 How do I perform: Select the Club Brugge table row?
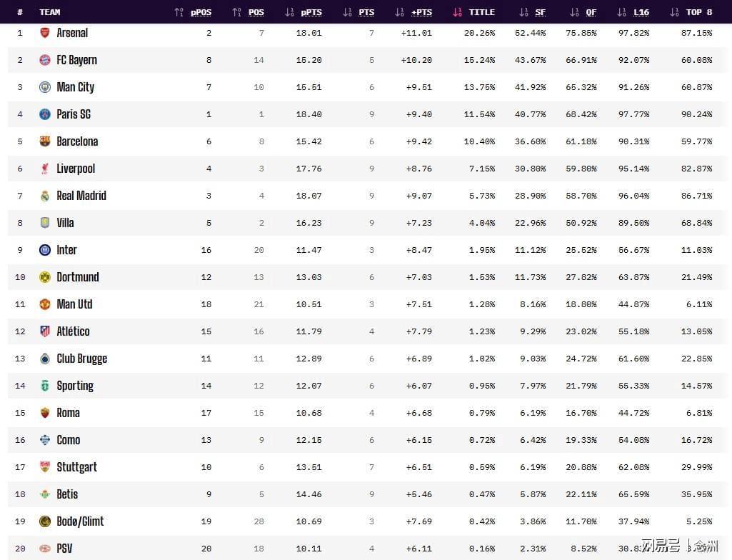[366, 359]
